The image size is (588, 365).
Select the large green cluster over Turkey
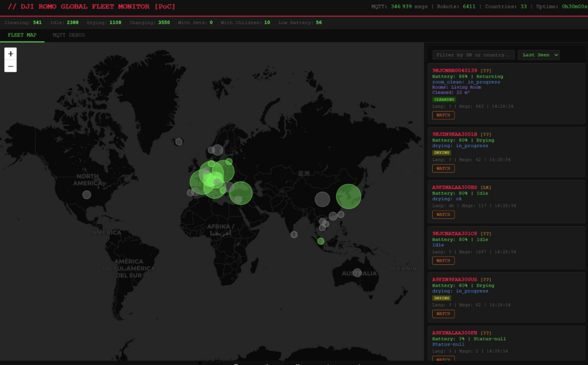pos(240,193)
